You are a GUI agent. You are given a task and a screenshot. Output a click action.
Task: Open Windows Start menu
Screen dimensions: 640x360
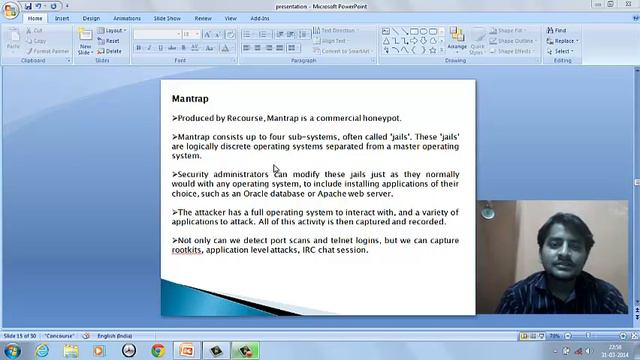click(13, 351)
